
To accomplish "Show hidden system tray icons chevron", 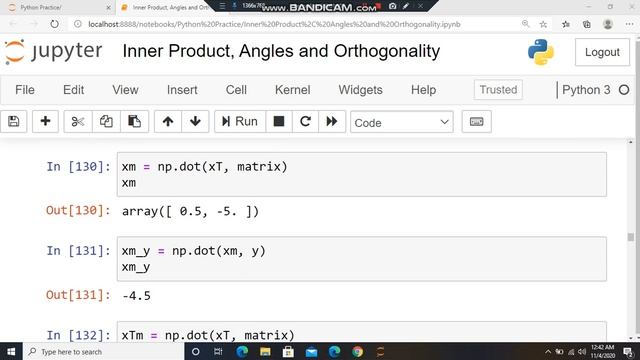I will 548,351.
